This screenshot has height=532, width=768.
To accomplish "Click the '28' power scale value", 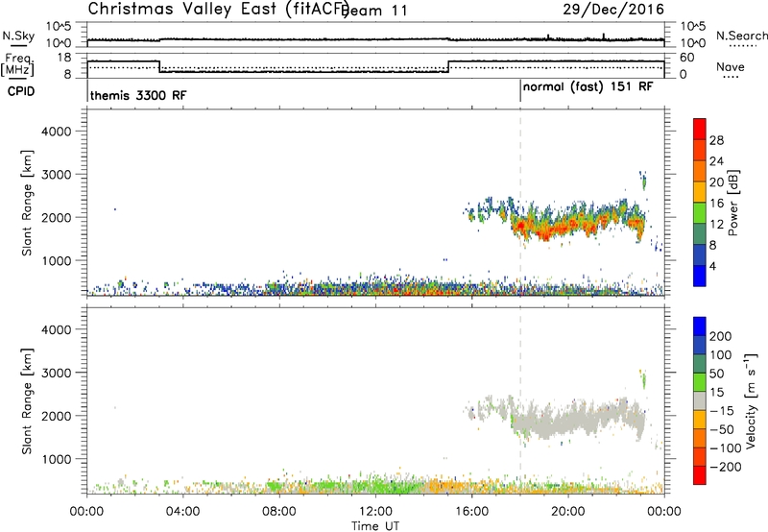I will pos(716,140).
